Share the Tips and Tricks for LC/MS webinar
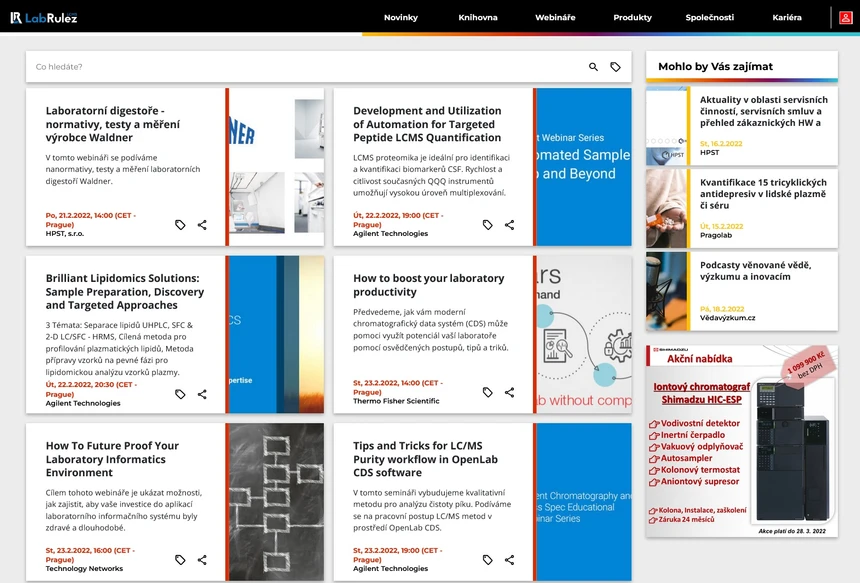860x583 pixels. 510,560
